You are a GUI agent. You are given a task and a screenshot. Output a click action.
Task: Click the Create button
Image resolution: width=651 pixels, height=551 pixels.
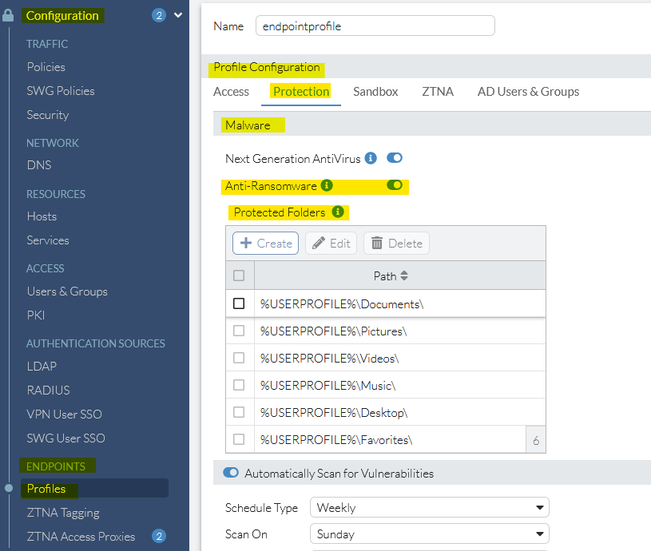click(265, 243)
